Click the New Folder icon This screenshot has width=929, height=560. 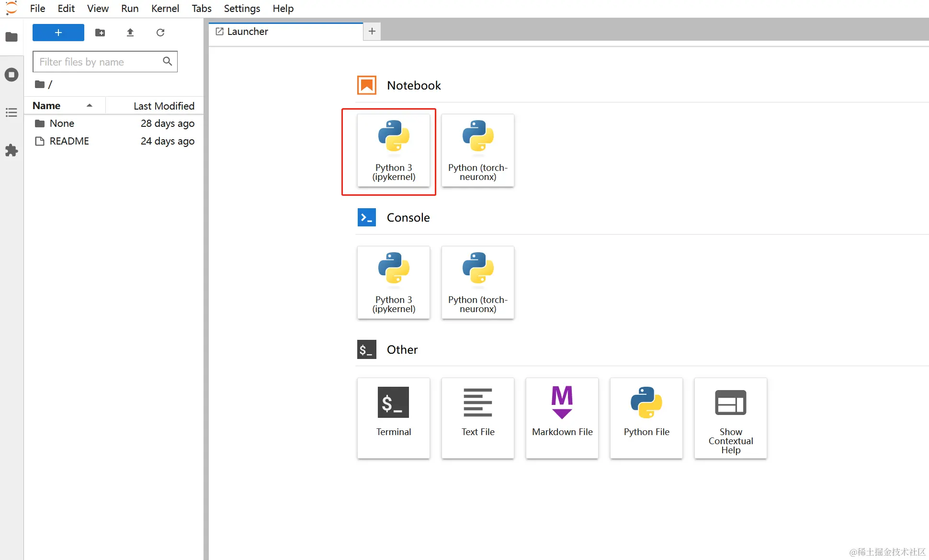(100, 33)
